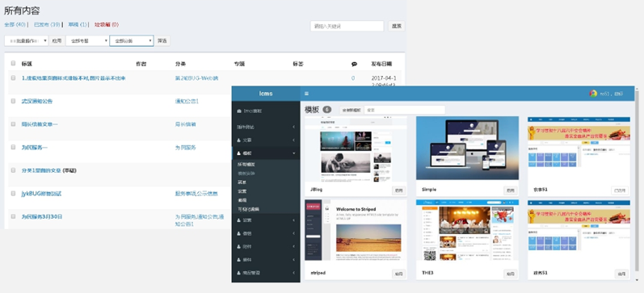The height and width of the screenshot is (293, 644).
Task: Expand the bottom sidebar section chevron
Action: coord(293,273)
